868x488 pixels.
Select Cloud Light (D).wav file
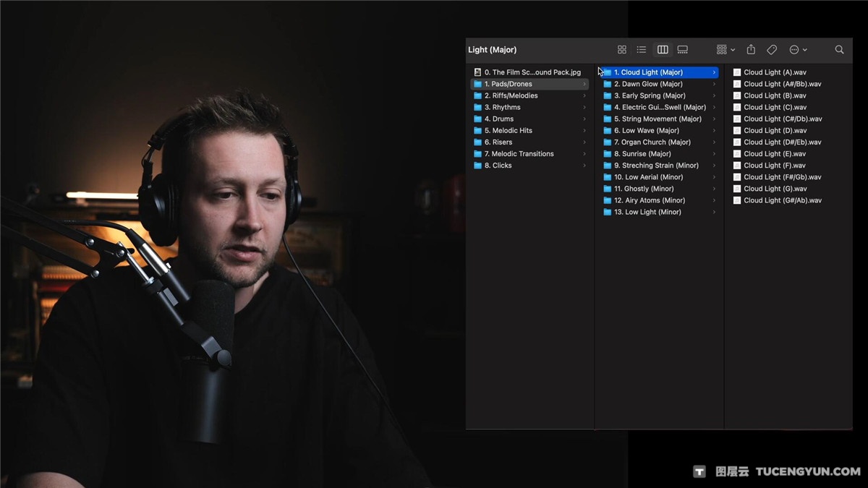point(770,130)
